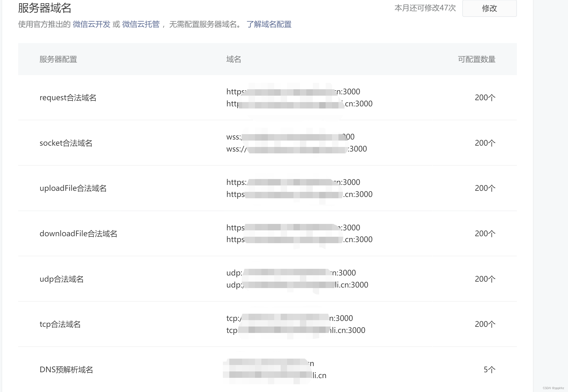Select the 服务器域名 heading
The height and width of the screenshot is (392, 568).
click(x=45, y=8)
